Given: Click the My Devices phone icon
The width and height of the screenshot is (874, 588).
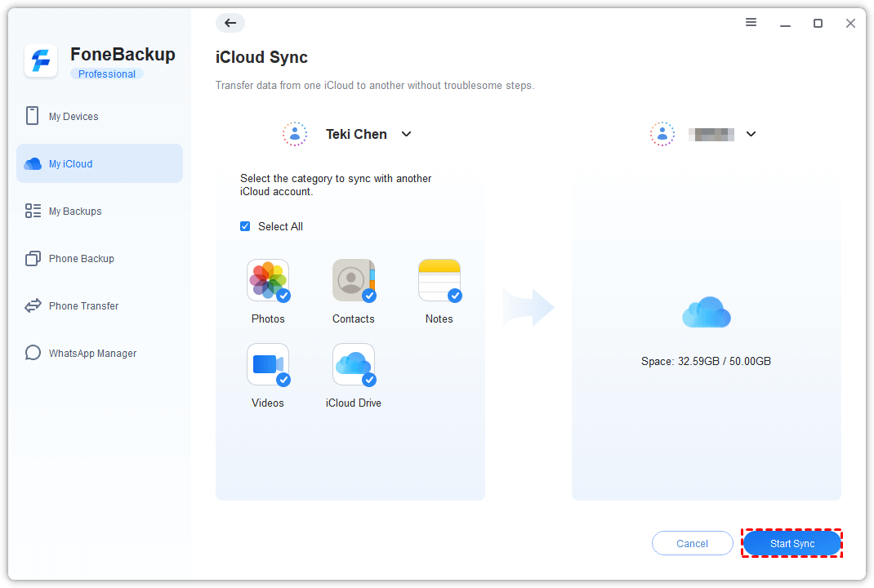Looking at the screenshot, I should (33, 116).
